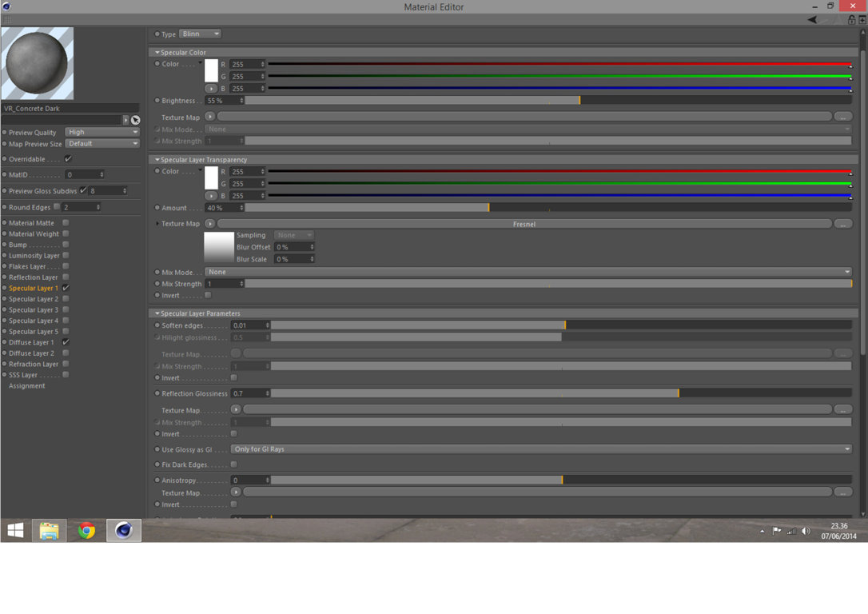
Task: Open the Use Glossy as GI dropdown
Action: (541, 449)
